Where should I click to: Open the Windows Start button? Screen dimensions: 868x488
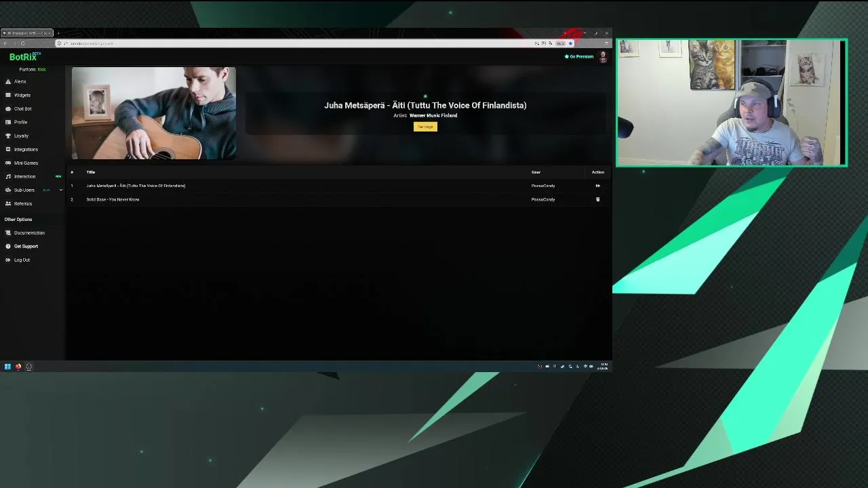pos(7,367)
